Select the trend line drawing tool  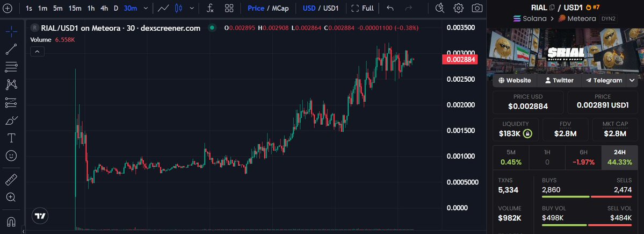(11, 49)
